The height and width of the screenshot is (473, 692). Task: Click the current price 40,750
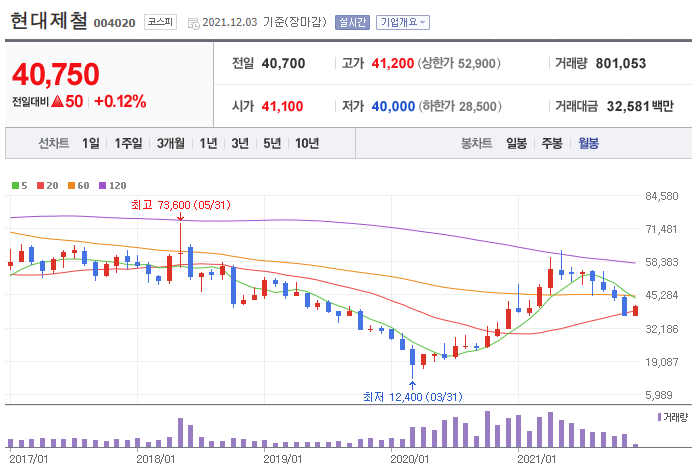[x=56, y=74]
